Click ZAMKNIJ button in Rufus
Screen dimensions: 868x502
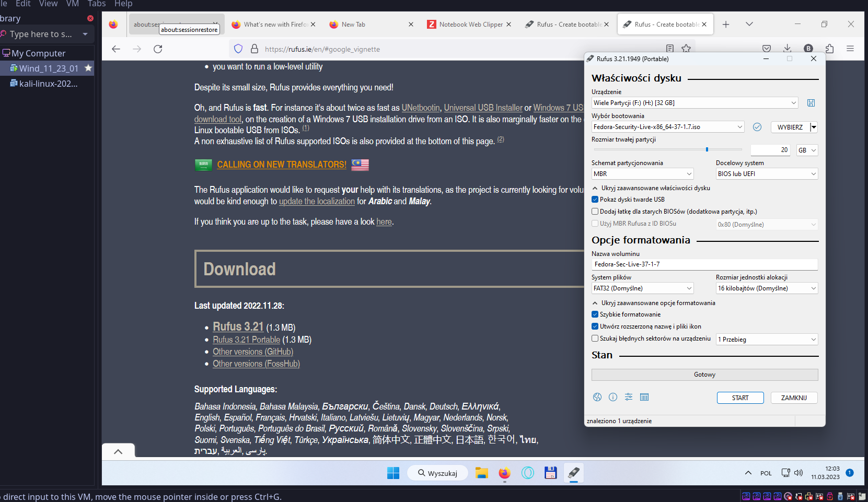click(x=794, y=398)
